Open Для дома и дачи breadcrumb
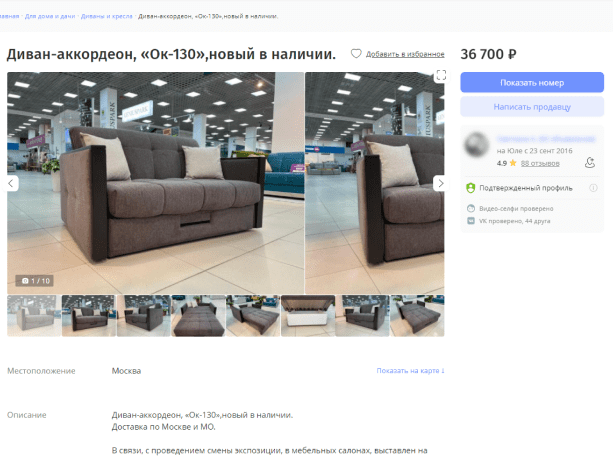Viewport: 613px width, 457px height. (x=50, y=16)
